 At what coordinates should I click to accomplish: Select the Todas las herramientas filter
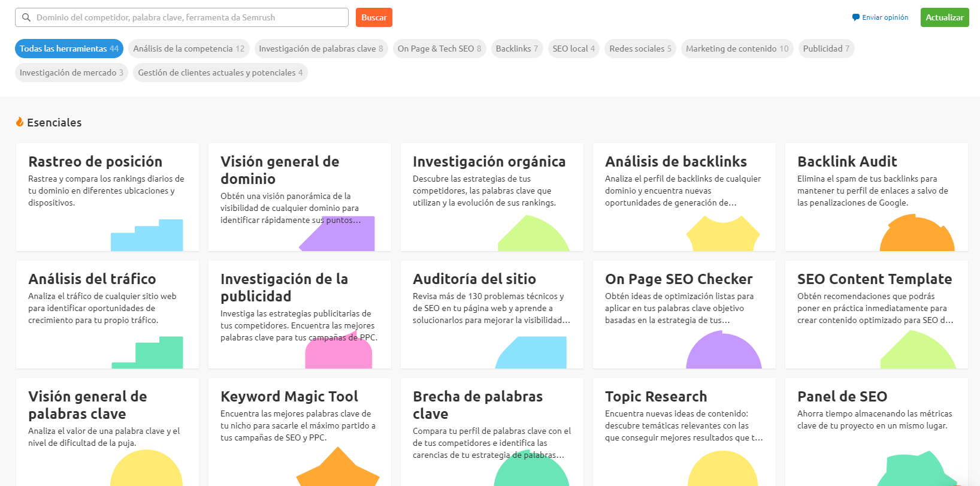click(x=69, y=49)
